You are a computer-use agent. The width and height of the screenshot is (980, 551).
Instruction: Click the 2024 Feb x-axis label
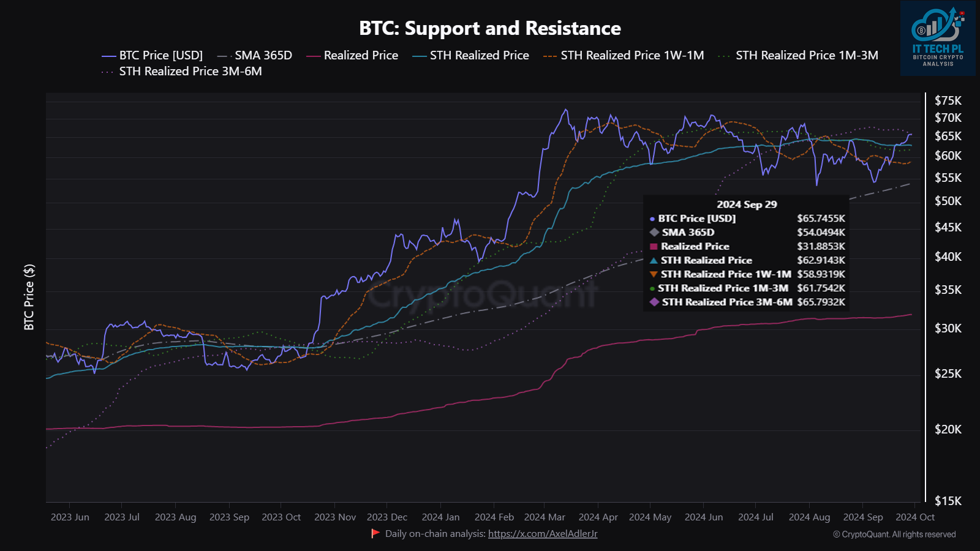[494, 517]
